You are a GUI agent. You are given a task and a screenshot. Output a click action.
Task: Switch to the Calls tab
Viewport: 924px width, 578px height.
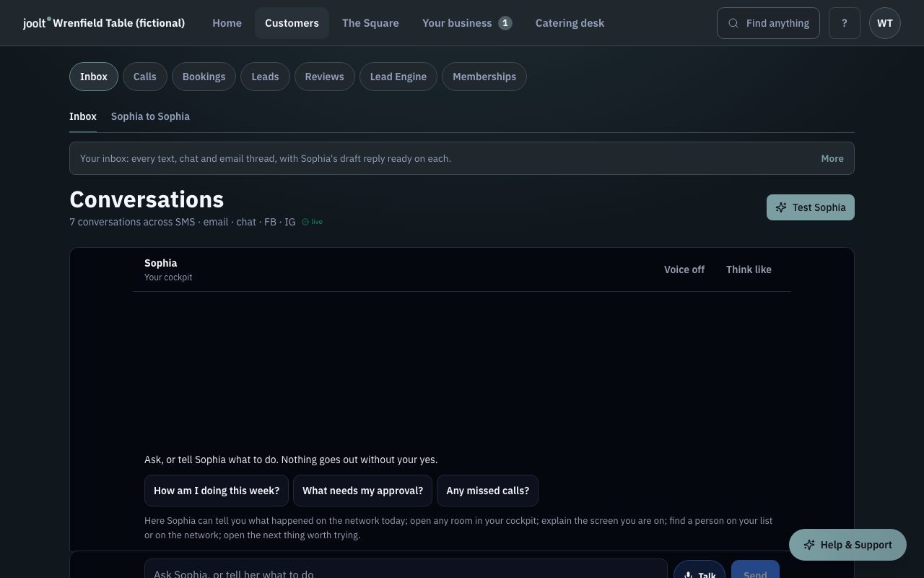pos(145,77)
